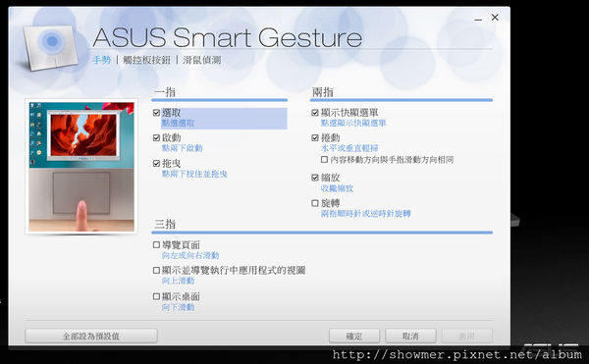Enable the 顯示桌面 checkbox
Screen dimensions: 589x364
(157, 296)
